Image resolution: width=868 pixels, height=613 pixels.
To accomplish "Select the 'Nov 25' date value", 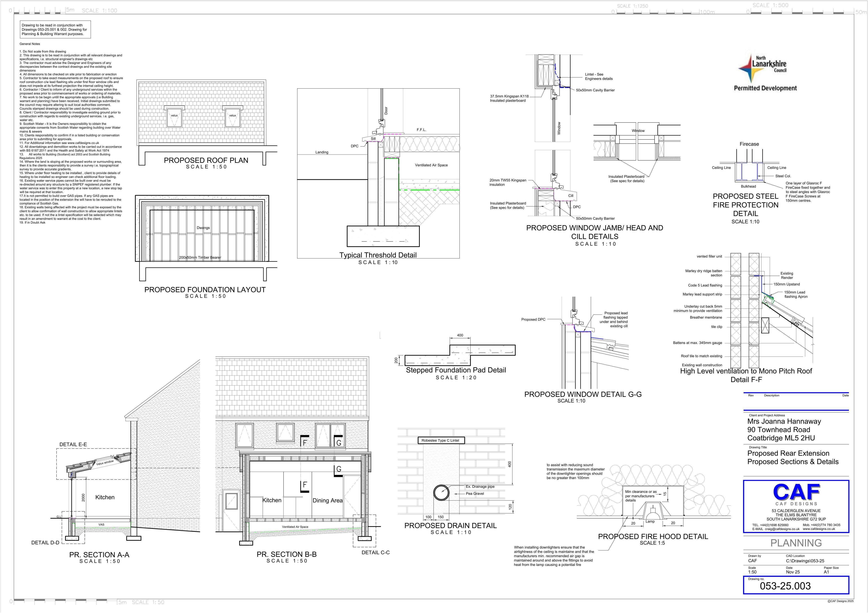I will [x=793, y=572].
